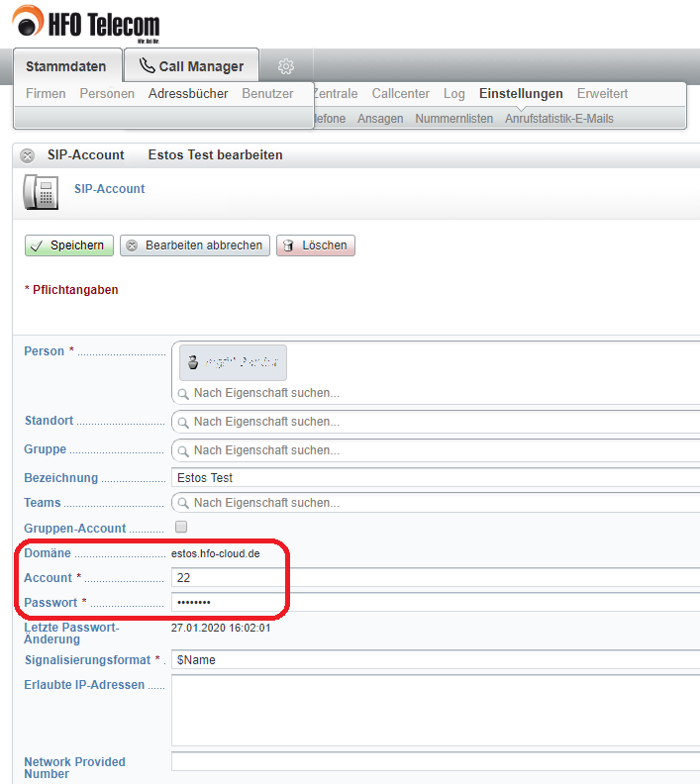Open the Stammdaten tab

coord(66,66)
